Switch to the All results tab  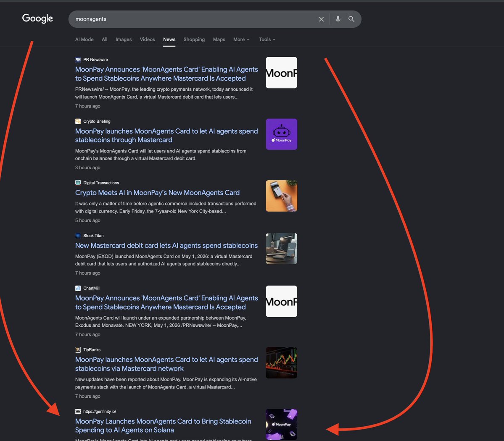pyautogui.click(x=105, y=39)
